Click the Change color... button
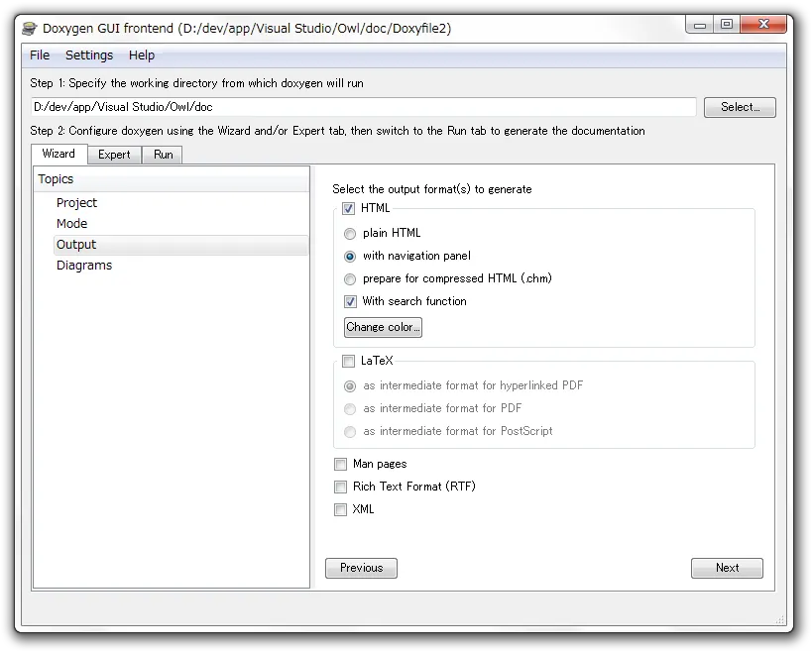This screenshot has width=812, height=651. click(x=383, y=327)
